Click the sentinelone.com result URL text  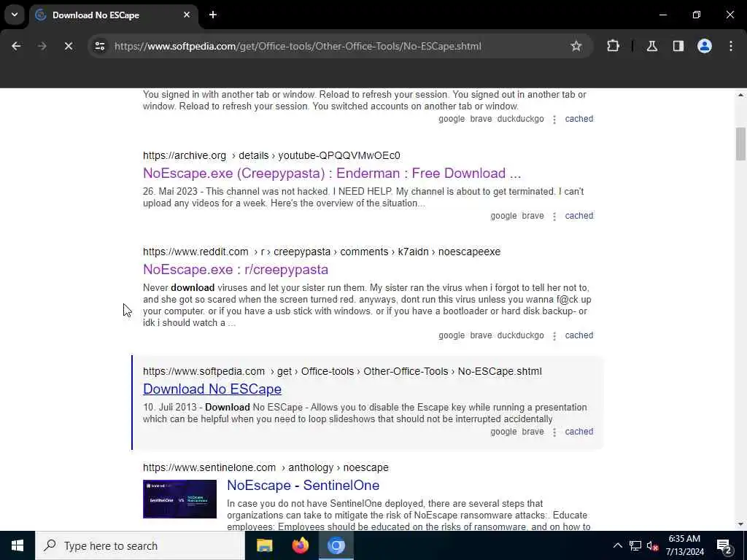tap(266, 467)
